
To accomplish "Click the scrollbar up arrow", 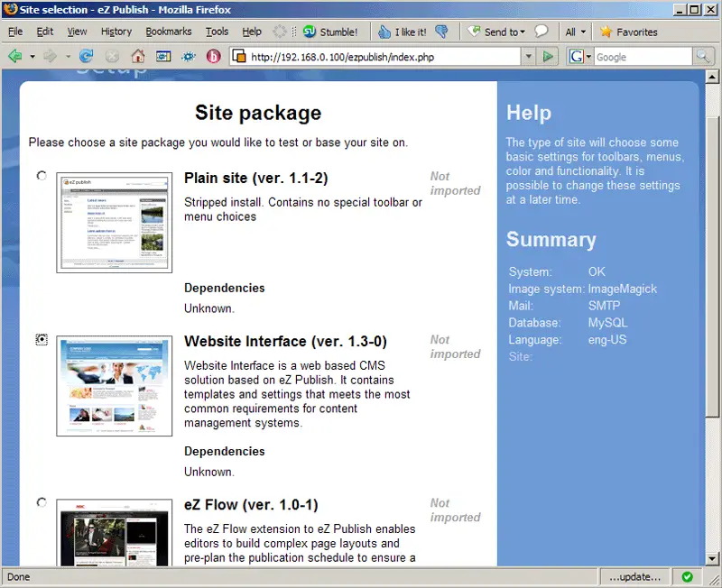I will click(712, 77).
